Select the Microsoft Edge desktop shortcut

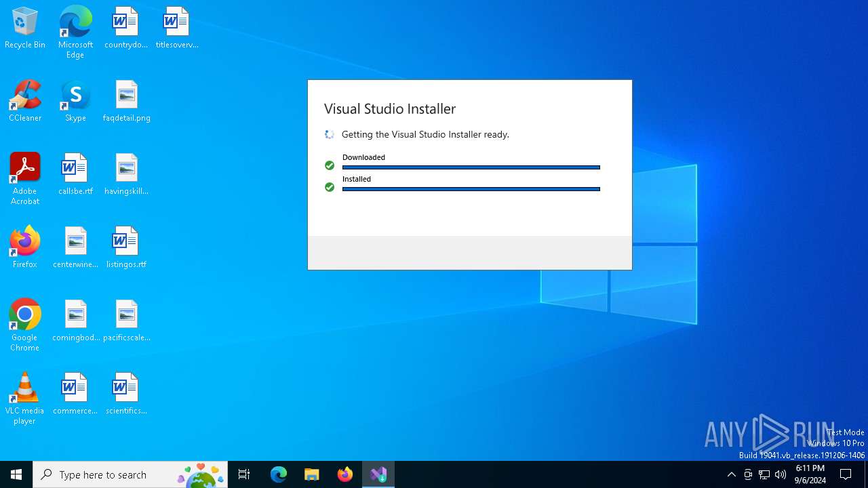click(x=75, y=33)
